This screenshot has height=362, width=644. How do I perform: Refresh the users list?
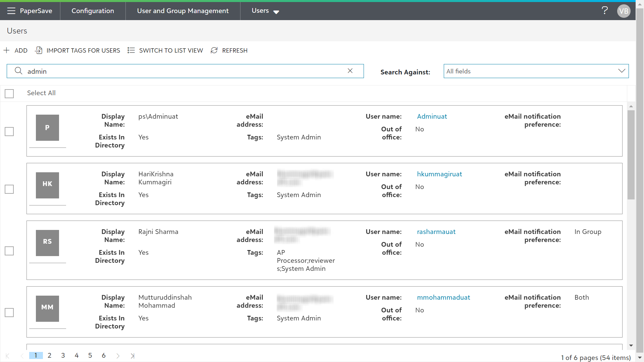point(229,50)
